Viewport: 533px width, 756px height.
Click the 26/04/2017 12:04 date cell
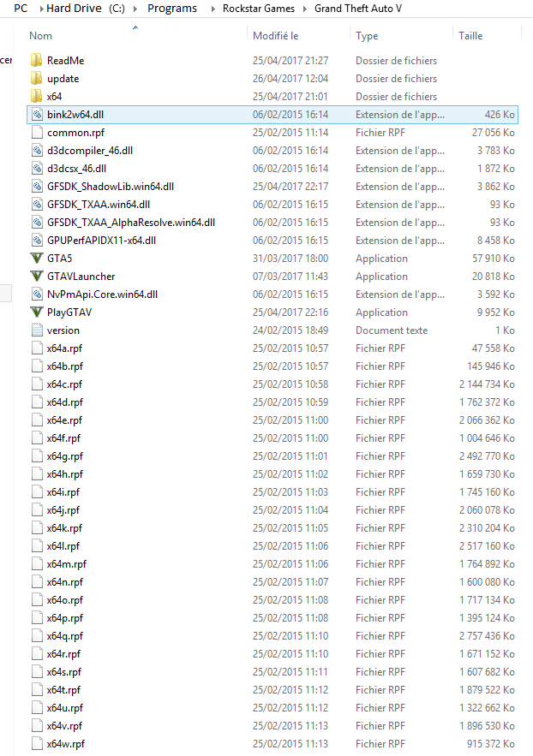[290, 79]
